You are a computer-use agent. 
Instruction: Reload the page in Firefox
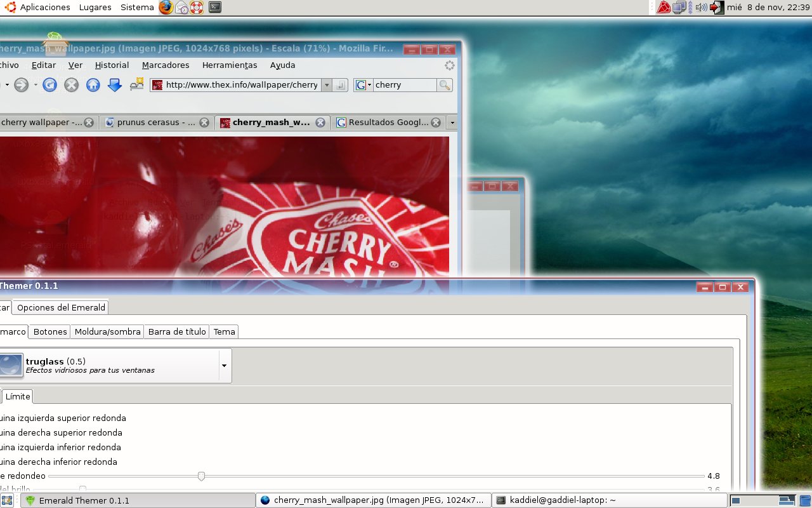coord(50,84)
